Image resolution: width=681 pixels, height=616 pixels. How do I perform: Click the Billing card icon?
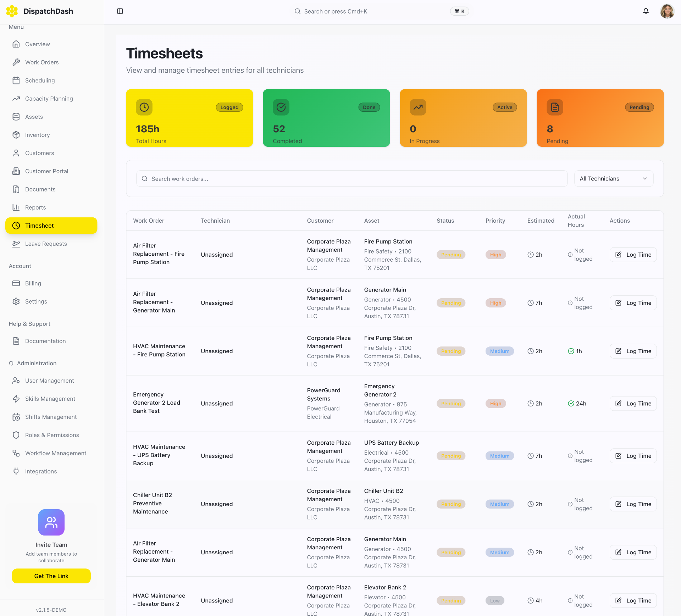pos(16,283)
